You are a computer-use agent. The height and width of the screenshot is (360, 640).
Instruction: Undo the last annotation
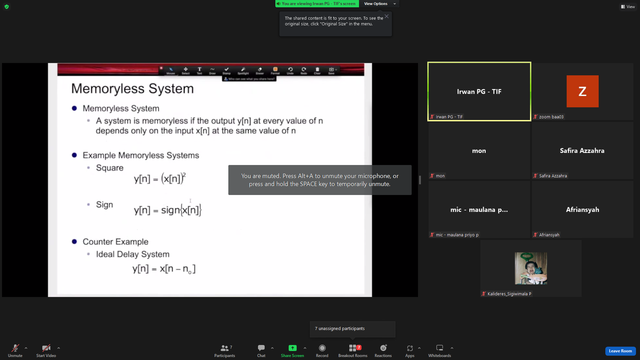click(x=290, y=70)
